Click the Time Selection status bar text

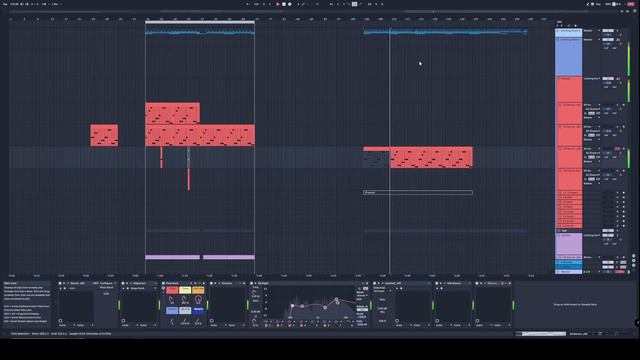[61, 334]
